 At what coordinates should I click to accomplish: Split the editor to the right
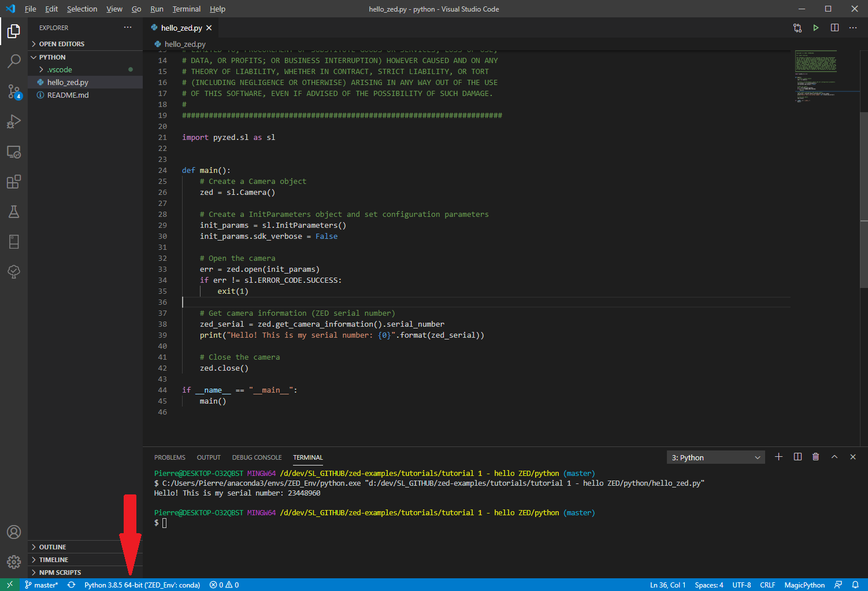[834, 28]
